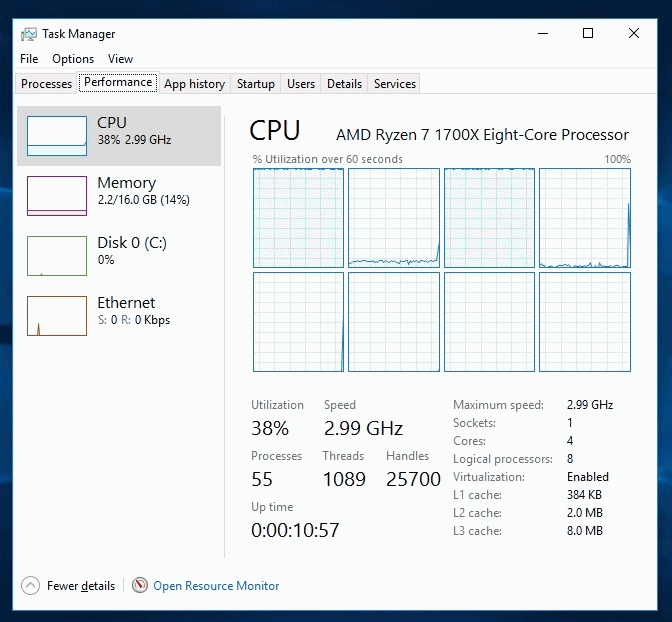Minimize the Task Manager window
672x622 pixels.
click(x=543, y=33)
